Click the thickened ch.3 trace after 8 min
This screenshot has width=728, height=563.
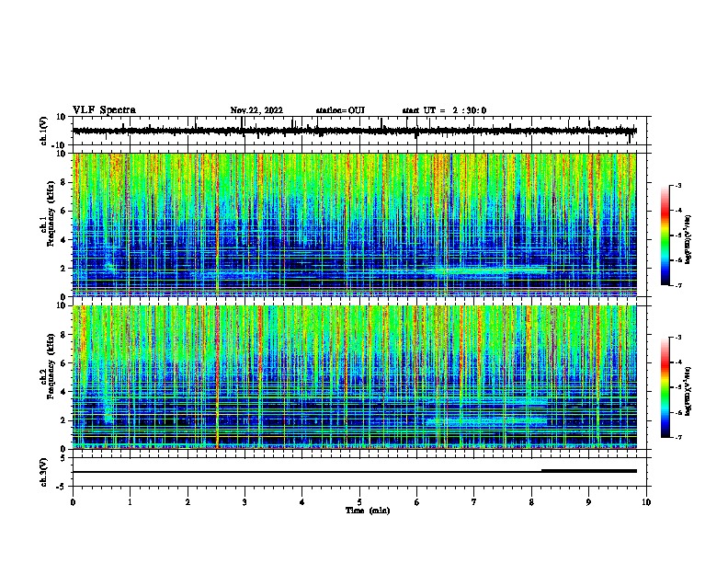point(589,471)
